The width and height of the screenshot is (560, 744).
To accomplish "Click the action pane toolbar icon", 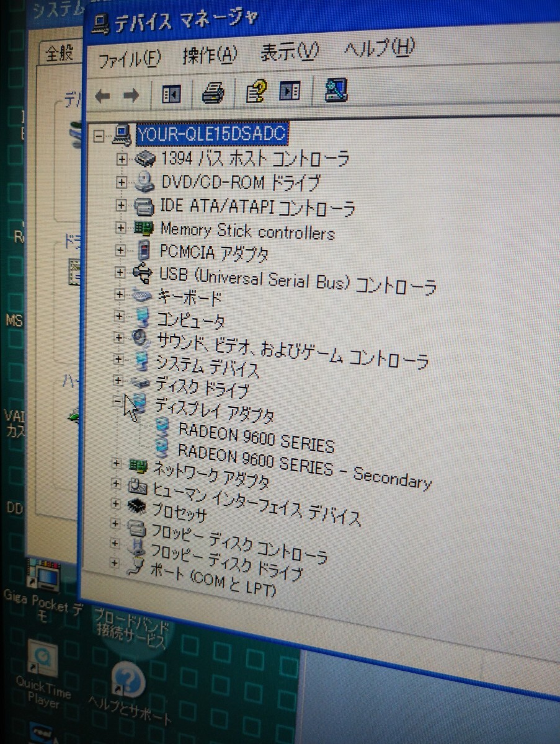I will [290, 92].
